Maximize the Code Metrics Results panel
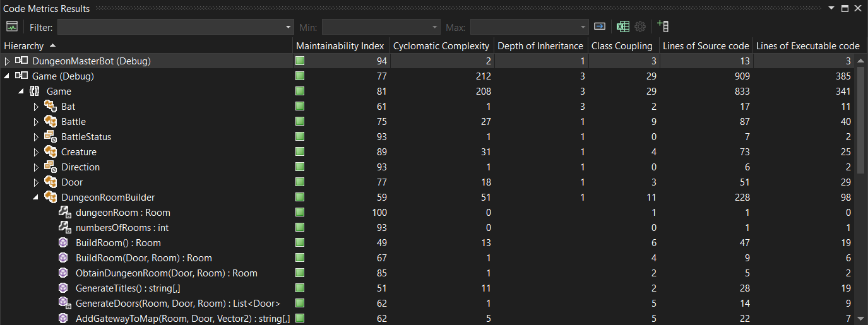Image resolution: width=868 pixels, height=325 pixels. [845, 8]
